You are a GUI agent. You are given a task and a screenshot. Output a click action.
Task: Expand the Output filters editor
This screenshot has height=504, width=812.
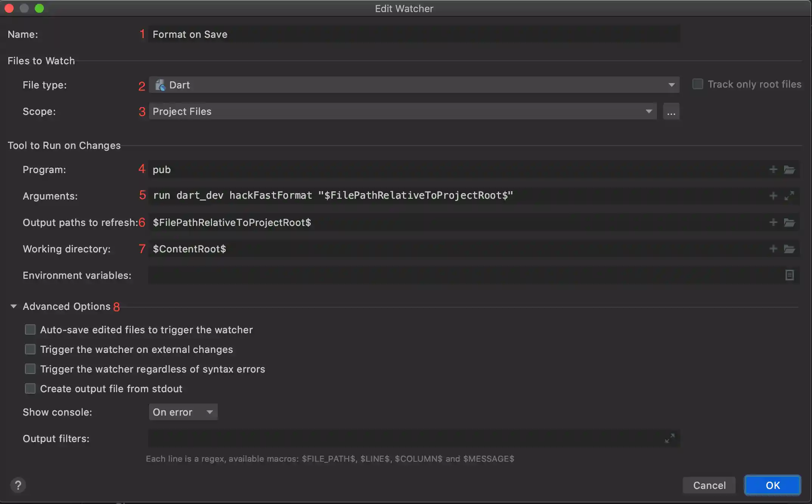point(669,438)
